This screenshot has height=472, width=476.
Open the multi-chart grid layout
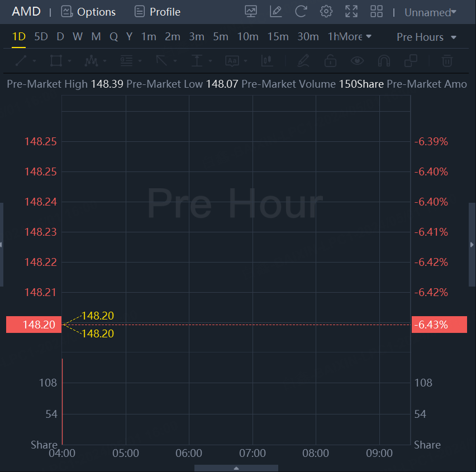tap(377, 12)
